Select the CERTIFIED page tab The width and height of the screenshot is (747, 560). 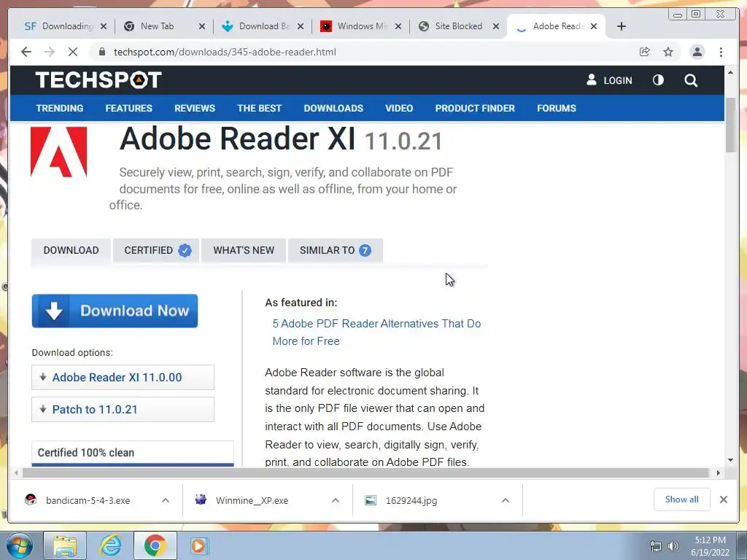click(x=156, y=251)
